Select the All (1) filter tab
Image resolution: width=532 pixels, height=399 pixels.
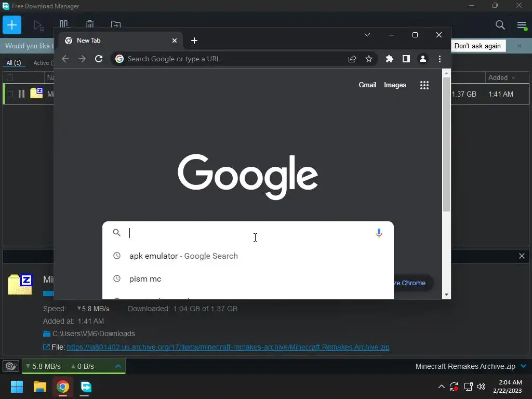point(14,63)
